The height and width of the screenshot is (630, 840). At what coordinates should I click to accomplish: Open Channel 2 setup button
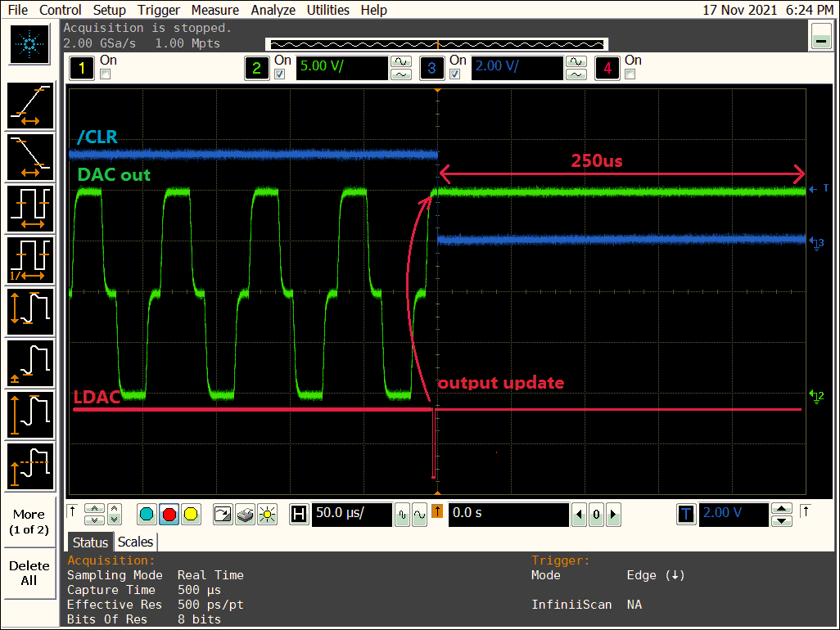pos(256,68)
